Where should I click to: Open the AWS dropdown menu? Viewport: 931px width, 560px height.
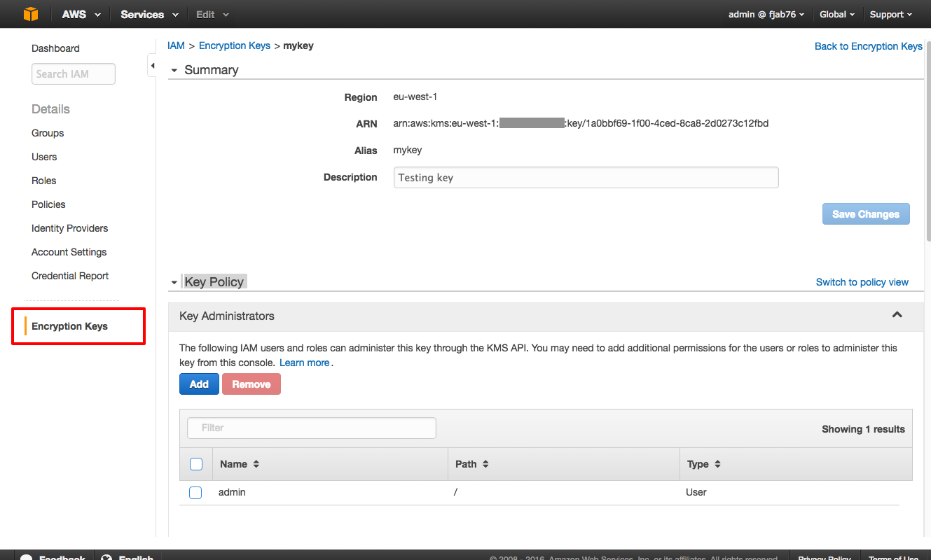[x=81, y=14]
